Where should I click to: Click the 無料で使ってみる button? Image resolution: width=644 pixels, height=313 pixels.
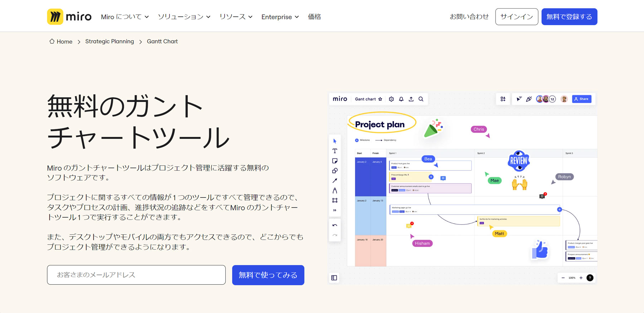[268, 275]
